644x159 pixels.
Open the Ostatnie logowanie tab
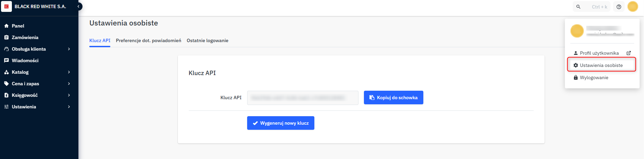207,40
